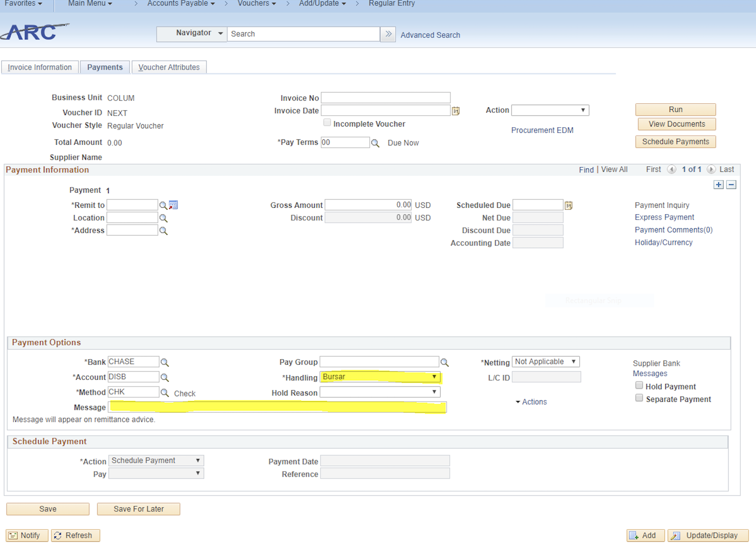Look up payment Method

pos(164,392)
